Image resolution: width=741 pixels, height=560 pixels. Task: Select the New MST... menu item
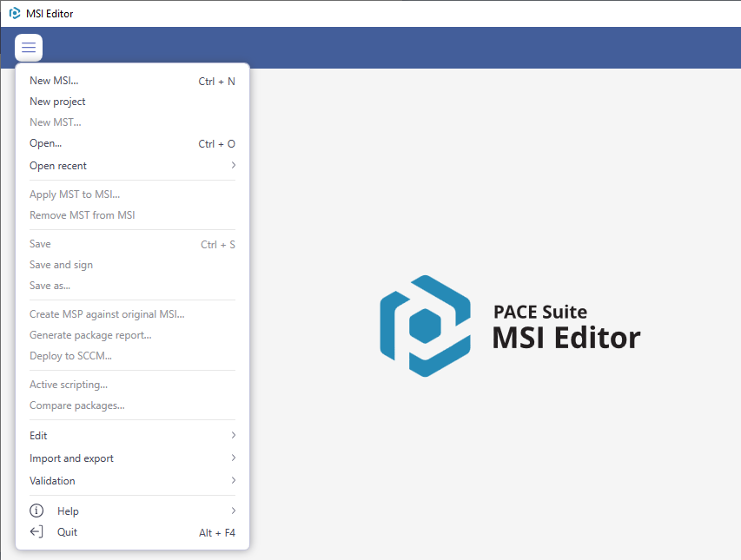click(132, 122)
